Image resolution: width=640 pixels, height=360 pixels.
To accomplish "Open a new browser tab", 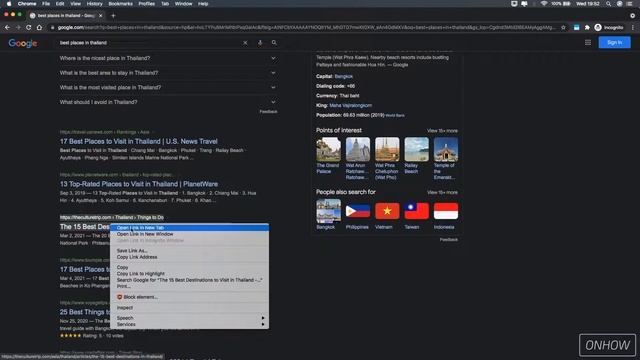I will tap(113, 16).
